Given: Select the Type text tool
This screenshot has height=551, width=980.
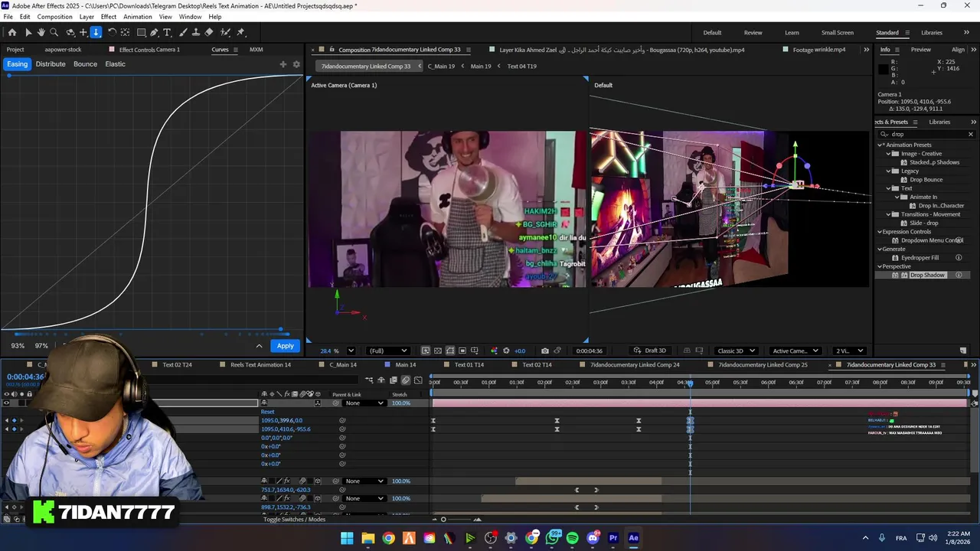Looking at the screenshot, I should (x=167, y=32).
